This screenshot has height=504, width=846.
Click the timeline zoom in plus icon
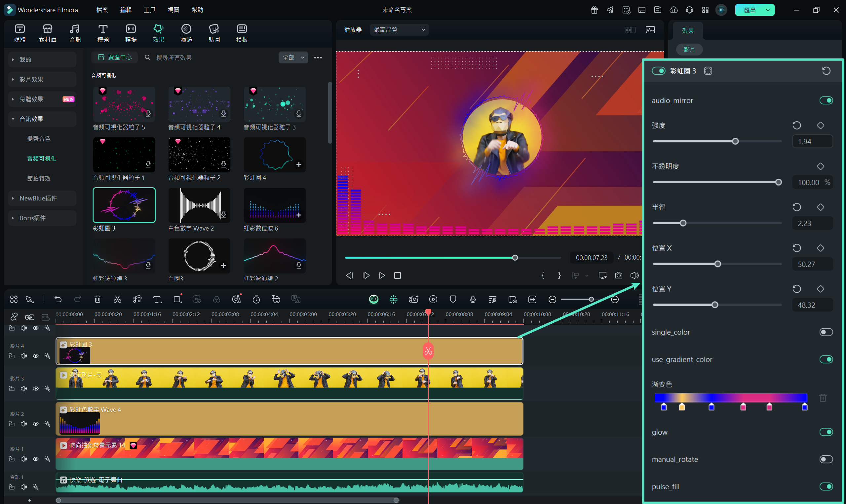[615, 300]
